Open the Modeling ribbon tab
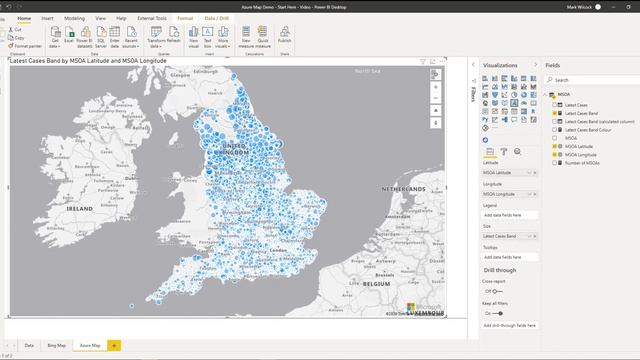The width and height of the screenshot is (640, 360). (74, 18)
